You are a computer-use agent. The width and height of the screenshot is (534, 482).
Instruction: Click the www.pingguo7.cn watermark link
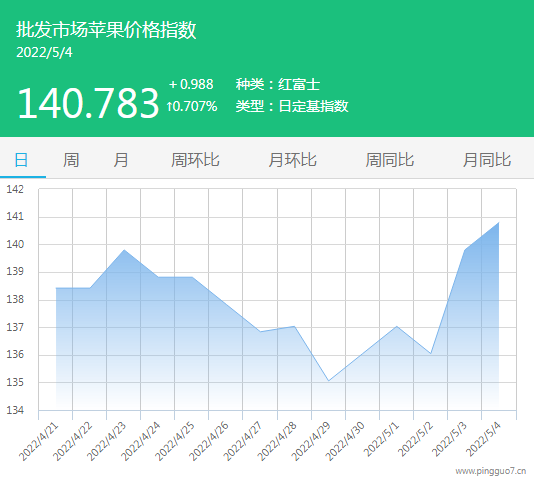click(491, 471)
